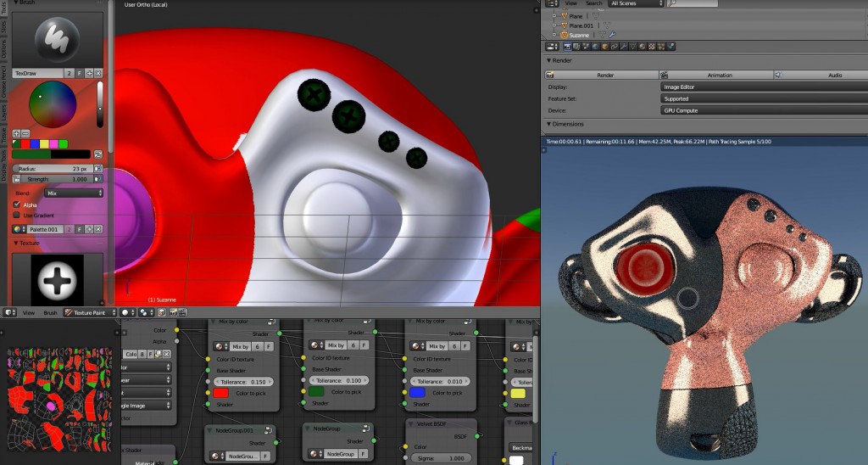
Task: Unlink the TexDraw brush with X icon
Action: 98,73
